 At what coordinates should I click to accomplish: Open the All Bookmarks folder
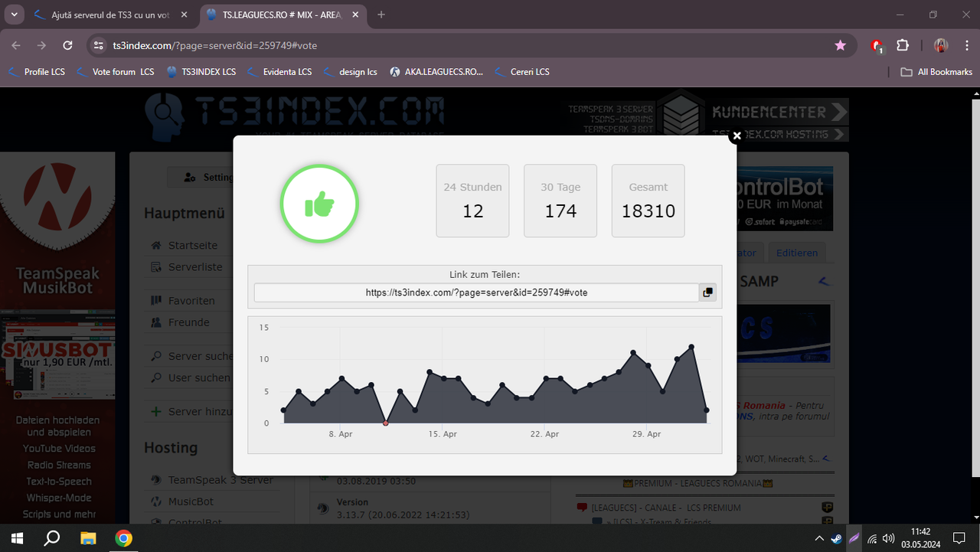coord(936,71)
